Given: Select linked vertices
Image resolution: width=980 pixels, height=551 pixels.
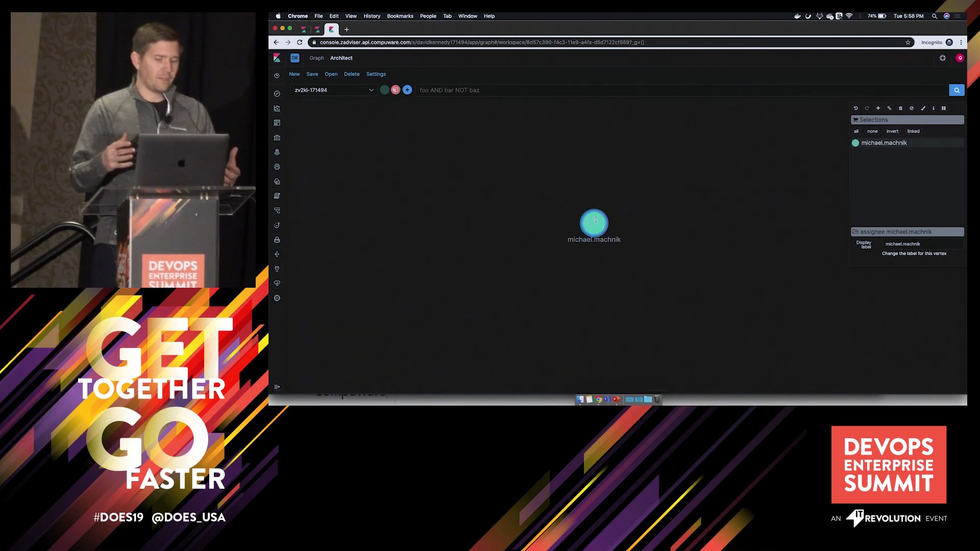Looking at the screenshot, I should pos(914,132).
